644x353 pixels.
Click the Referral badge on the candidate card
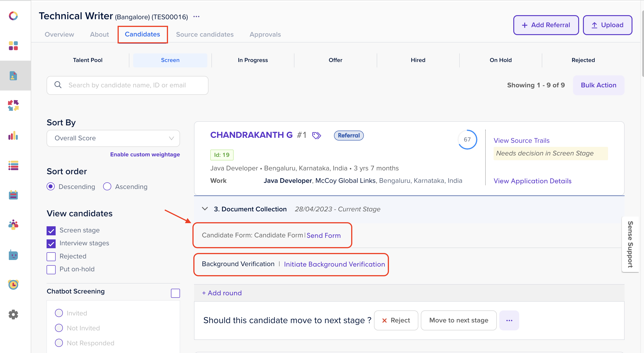348,136
